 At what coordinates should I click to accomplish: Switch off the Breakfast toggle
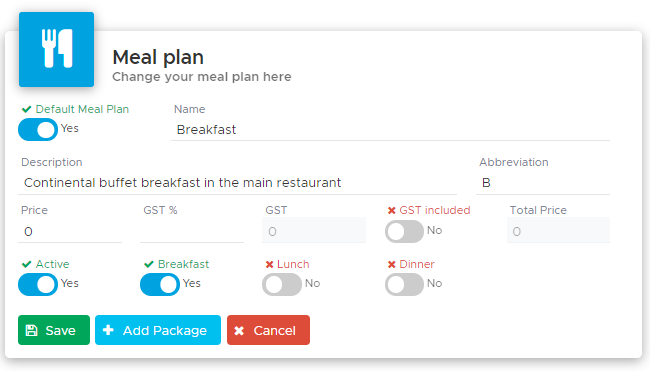click(x=160, y=284)
